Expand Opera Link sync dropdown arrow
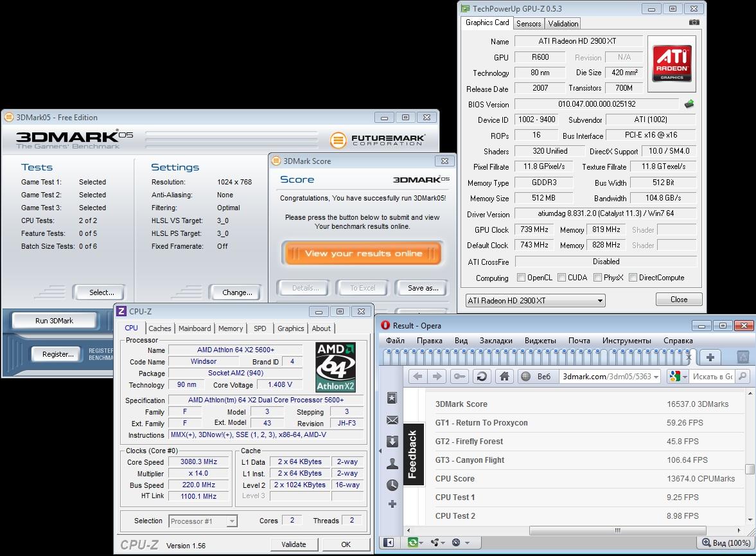The width and height of the screenshot is (756, 556). [x=421, y=543]
